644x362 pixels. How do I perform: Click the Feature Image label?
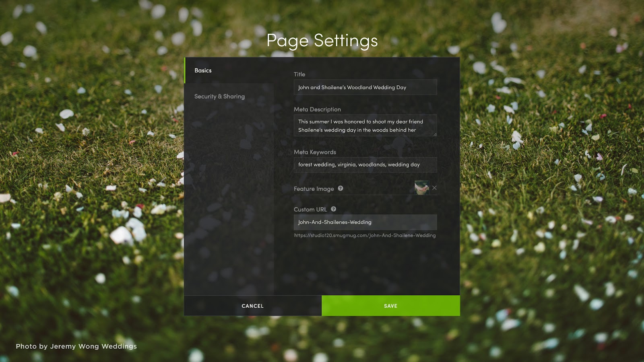[314, 189]
